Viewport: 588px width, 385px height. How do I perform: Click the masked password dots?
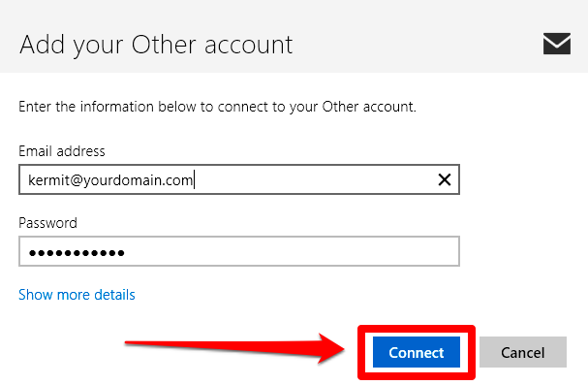click(77, 253)
